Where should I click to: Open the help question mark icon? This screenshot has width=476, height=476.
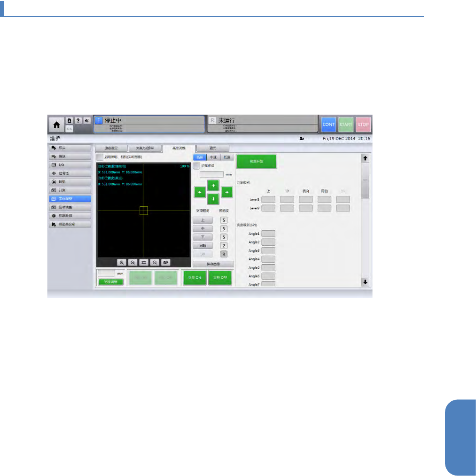pos(78,120)
